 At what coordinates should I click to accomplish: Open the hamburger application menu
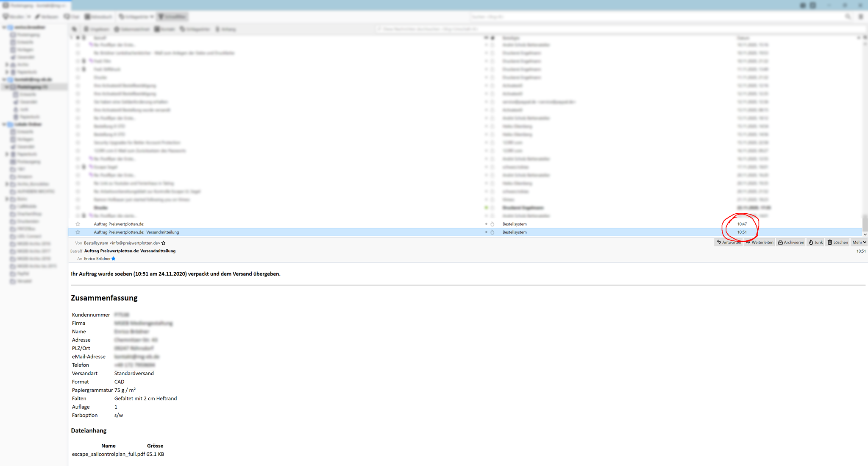[861, 17]
